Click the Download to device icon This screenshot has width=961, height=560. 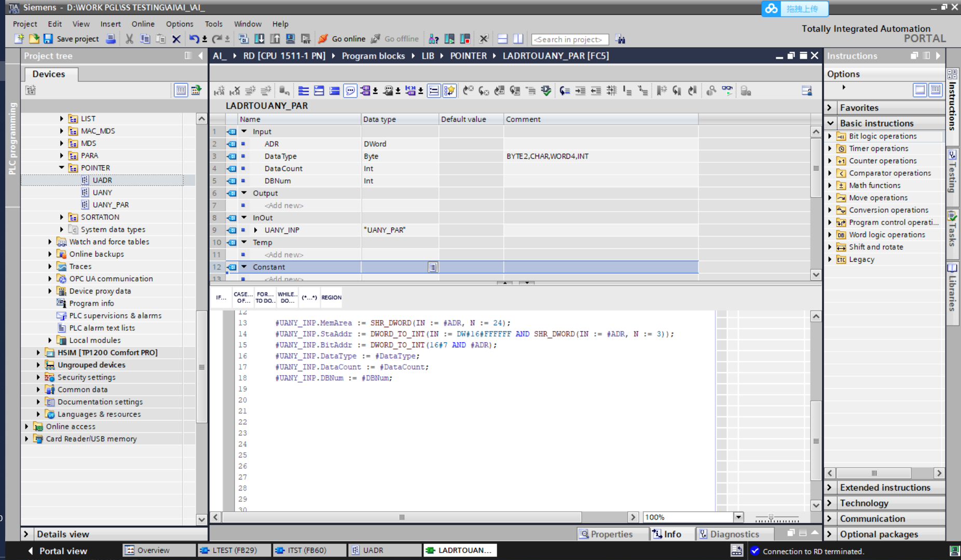(x=259, y=39)
